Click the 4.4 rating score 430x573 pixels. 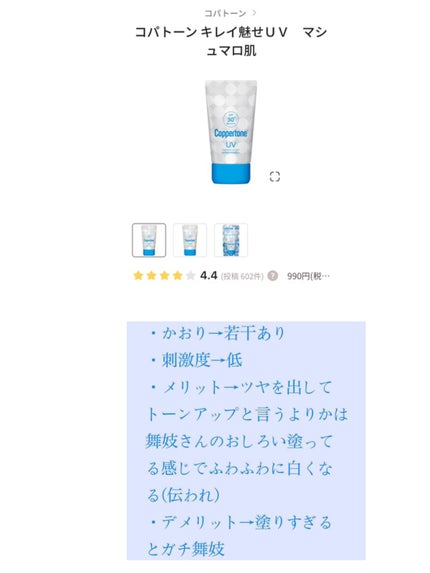tap(209, 276)
